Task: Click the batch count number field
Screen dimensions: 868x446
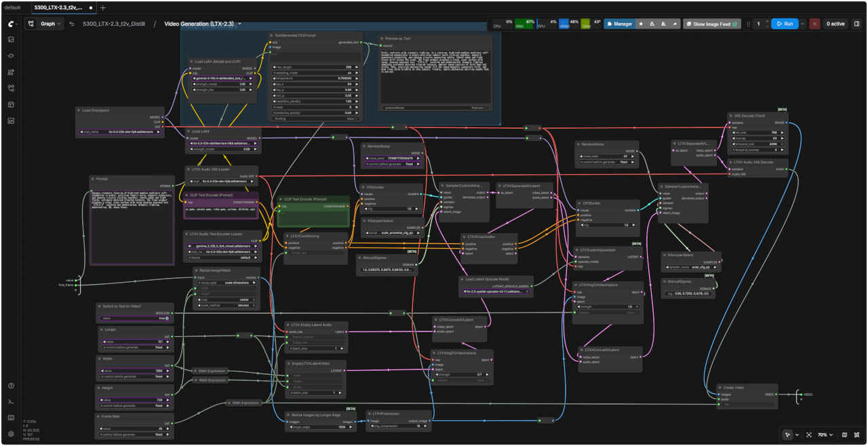Action: pos(759,24)
